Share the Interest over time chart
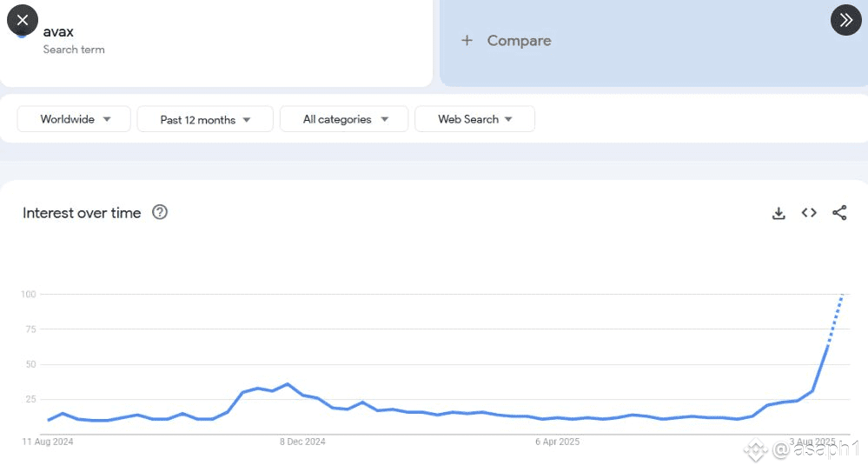868x472 pixels. 839,213
